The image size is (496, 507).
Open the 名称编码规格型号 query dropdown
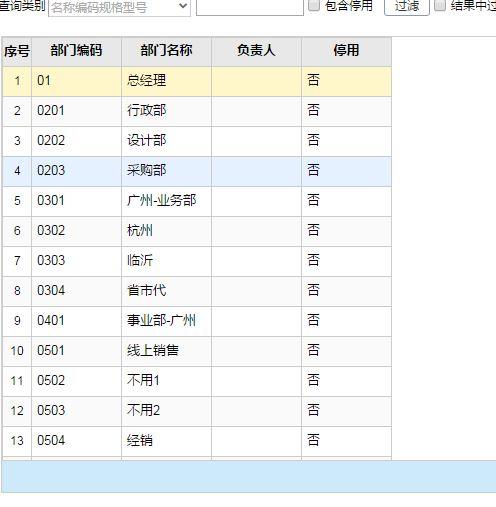(x=119, y=7)
